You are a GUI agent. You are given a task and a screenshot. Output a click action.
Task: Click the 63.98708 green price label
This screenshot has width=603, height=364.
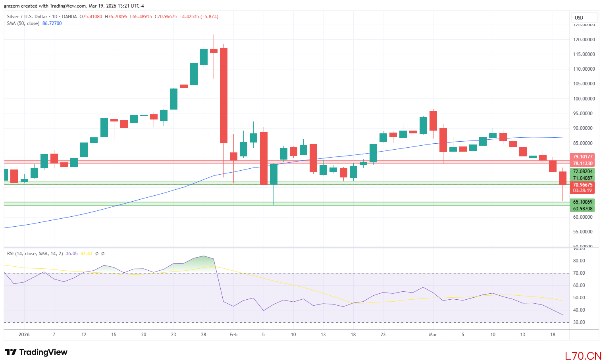coord(582,209)
